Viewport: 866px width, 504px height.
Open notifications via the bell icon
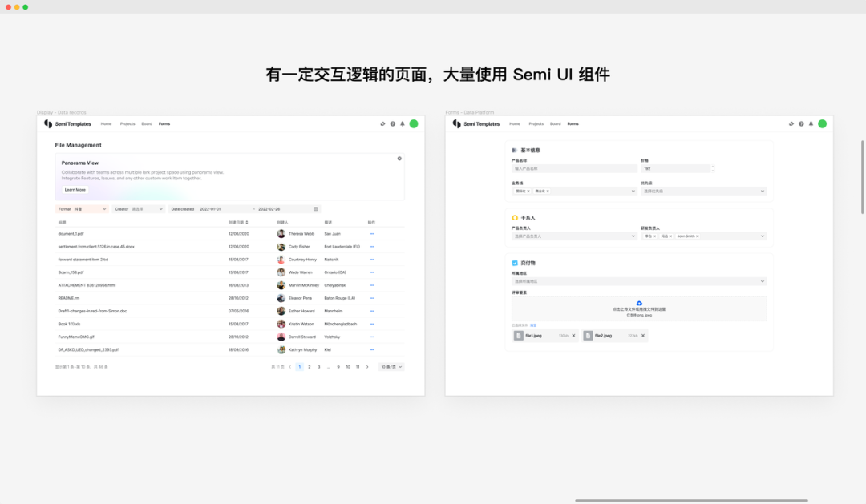[x=402, y=123]
